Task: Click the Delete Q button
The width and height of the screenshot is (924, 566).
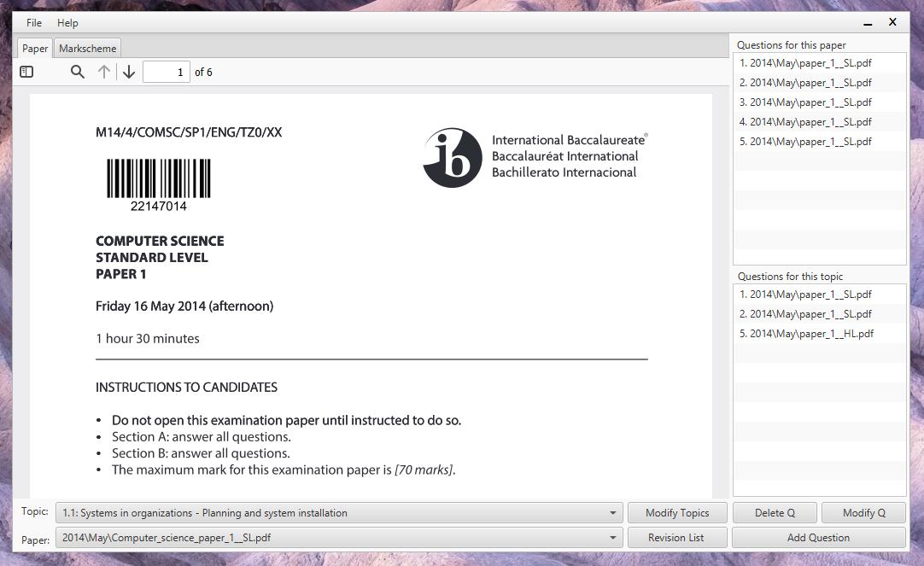Action: (x=775, y=513)
